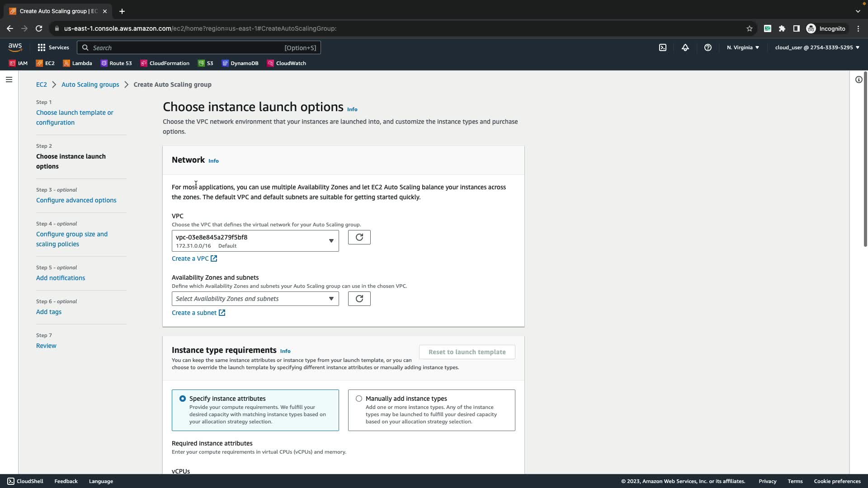Select Manually add instance types option

coord(359,399)
